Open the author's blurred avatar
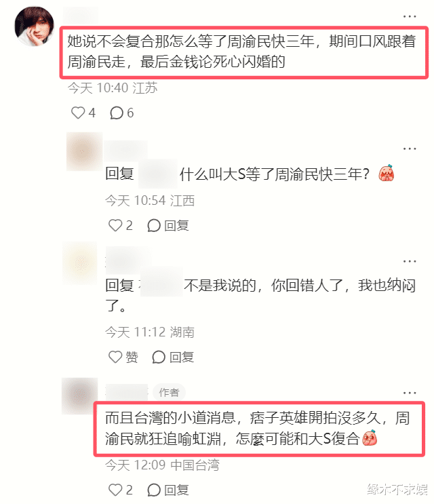The width and height of the screenshot is (434, 504). 79,396
